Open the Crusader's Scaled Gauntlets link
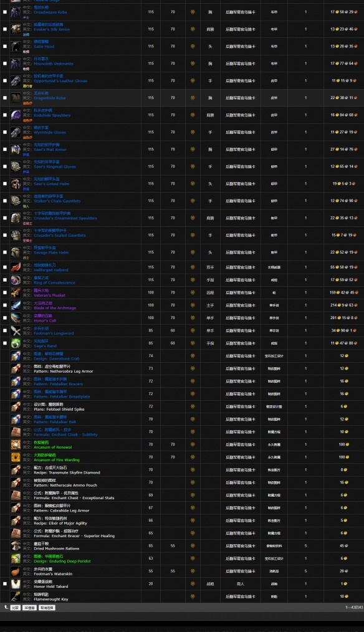364x632 pixels. click(x=60, y=236)
